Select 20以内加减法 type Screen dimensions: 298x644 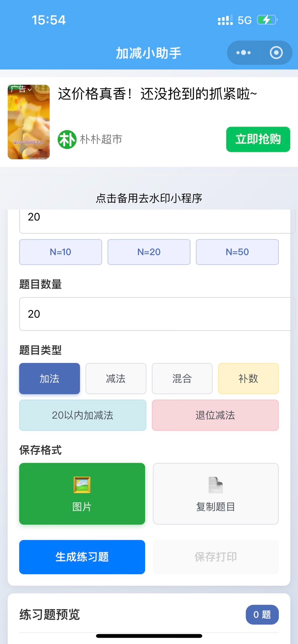click(x=83, y=415)
